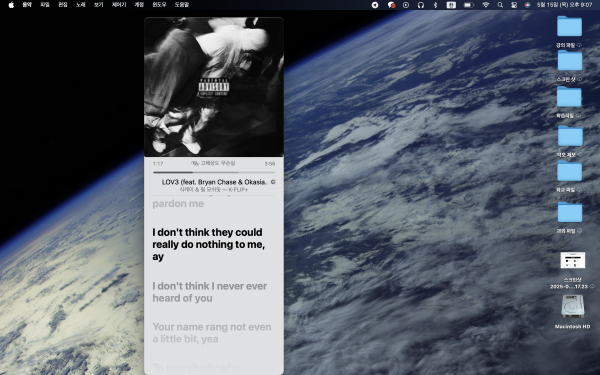
Task: Open the 노래 menu
Action: coord(80,5)
